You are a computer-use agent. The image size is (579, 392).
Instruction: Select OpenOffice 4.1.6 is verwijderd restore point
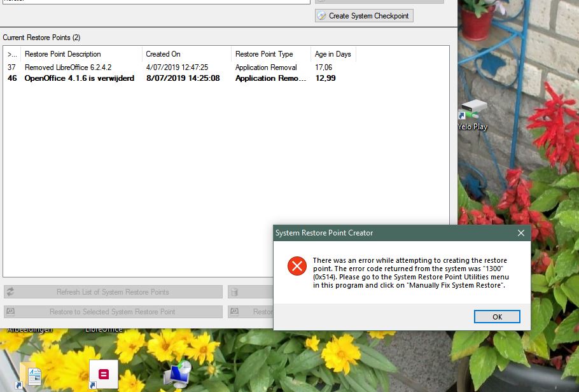pyautogui.click(x=79, y=78)
